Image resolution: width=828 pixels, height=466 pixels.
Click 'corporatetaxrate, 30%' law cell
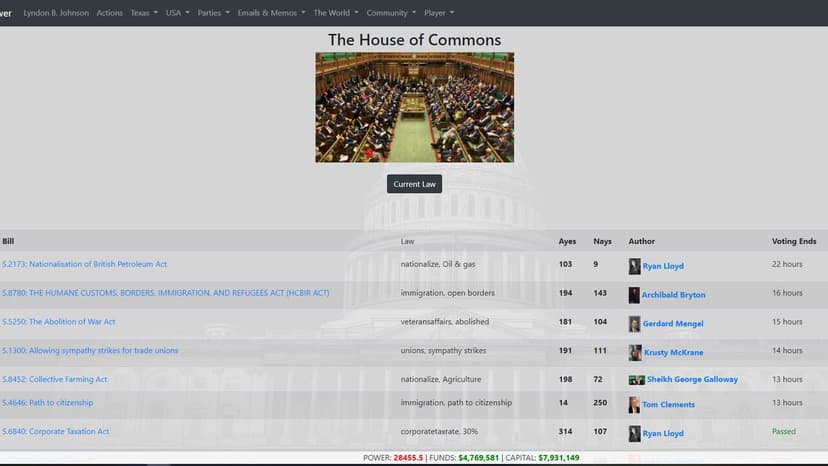pos(439,432)
